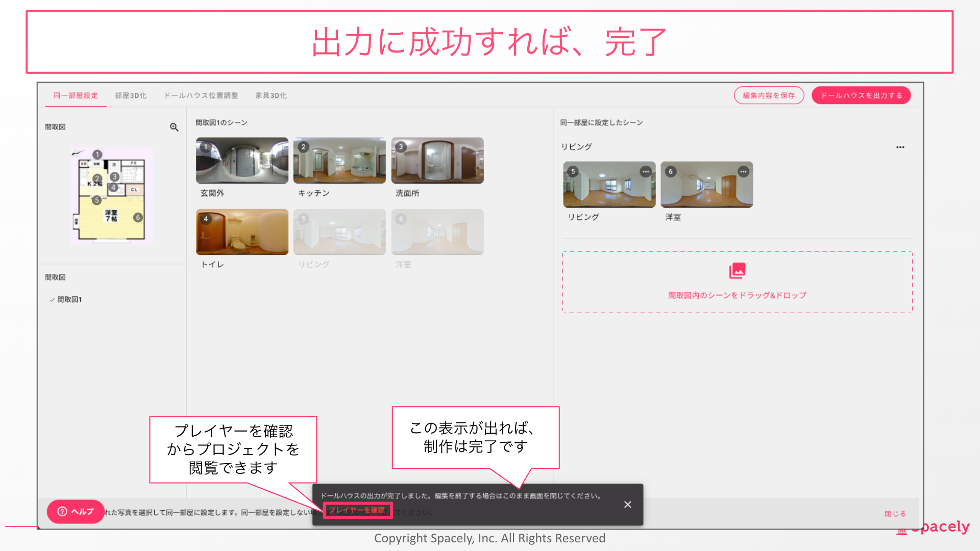The height and width of the screenshot is (551, 980).
Task: Select the キッチン scene thumbnail
Action: (x=339, y=160)
